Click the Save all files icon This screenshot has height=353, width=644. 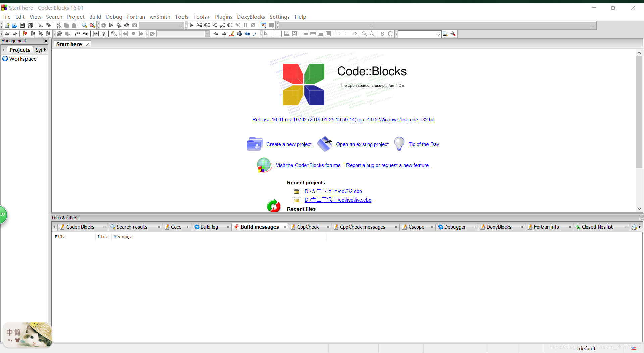tap(30, 25)
